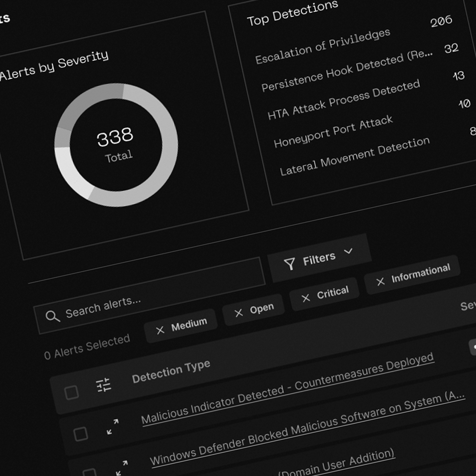
Task: Remove the Critical filter chip
Action: [x=306, y=298]
